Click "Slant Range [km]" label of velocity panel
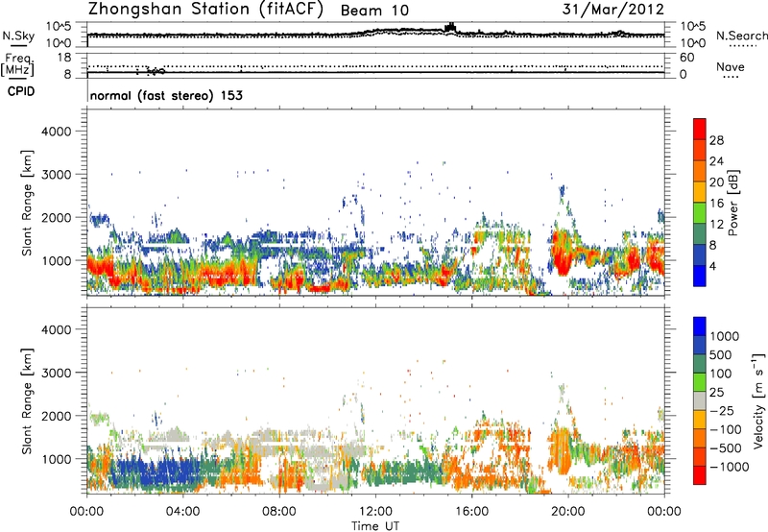This screenshot has width=768, height=532. click(x=27, y=401)
